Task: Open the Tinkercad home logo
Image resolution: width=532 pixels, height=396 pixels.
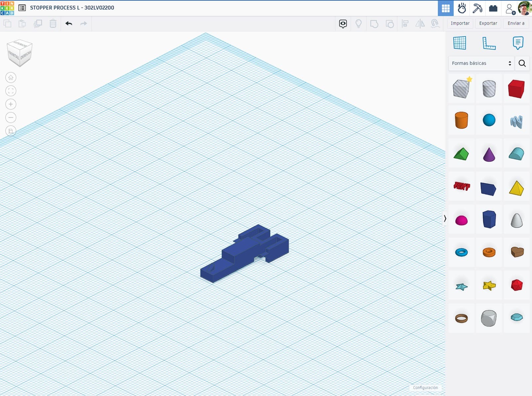Action: click(7, 8)
